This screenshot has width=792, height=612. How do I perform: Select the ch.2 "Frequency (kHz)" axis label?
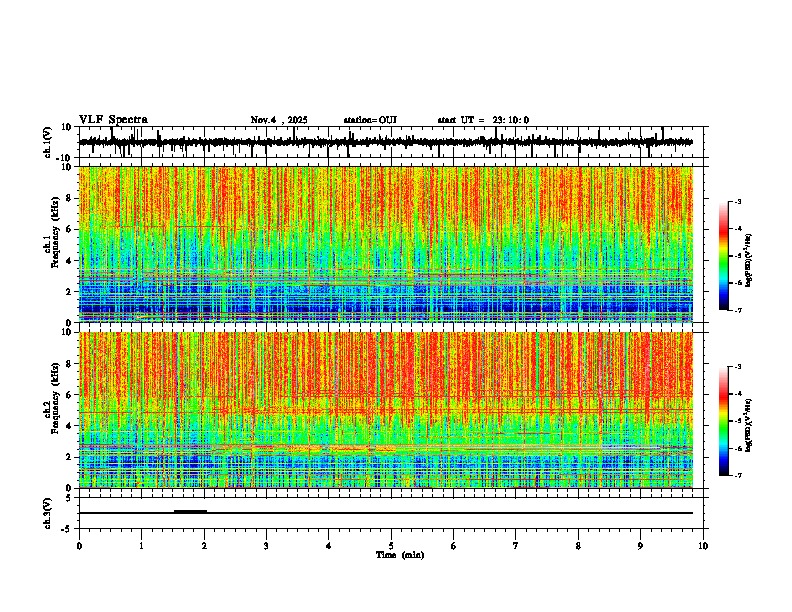(55, 397)
